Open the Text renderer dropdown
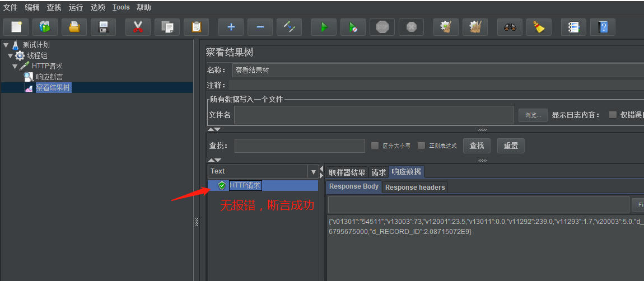The image size is (644, 281). pyautogui.click(x=314, y=172)
